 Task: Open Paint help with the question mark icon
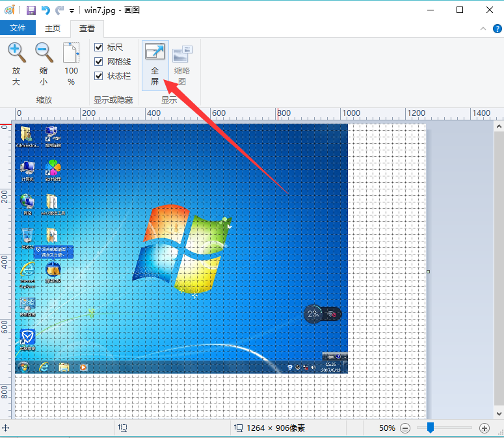click(497, 29)
